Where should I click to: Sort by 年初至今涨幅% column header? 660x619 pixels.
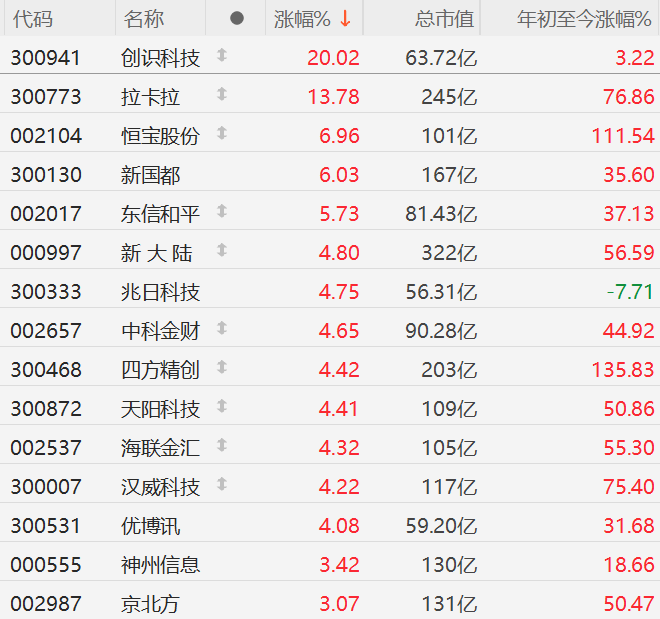click(584, 19)
